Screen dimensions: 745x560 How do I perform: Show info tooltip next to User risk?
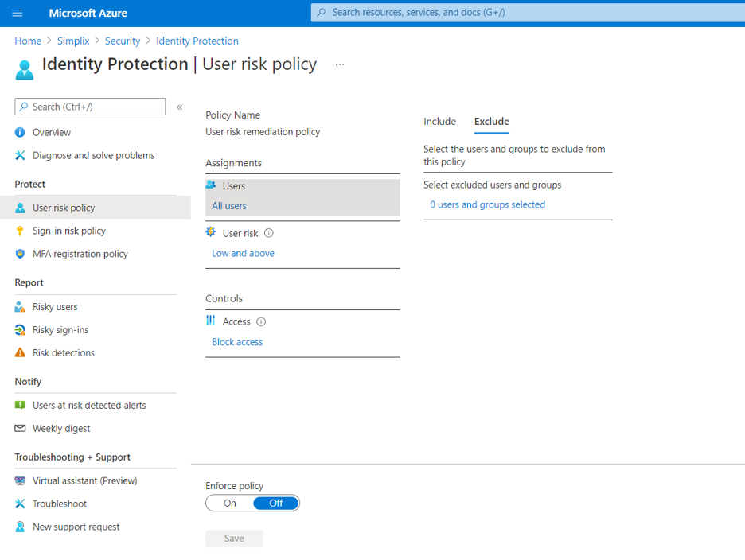[x=269, y=233]
